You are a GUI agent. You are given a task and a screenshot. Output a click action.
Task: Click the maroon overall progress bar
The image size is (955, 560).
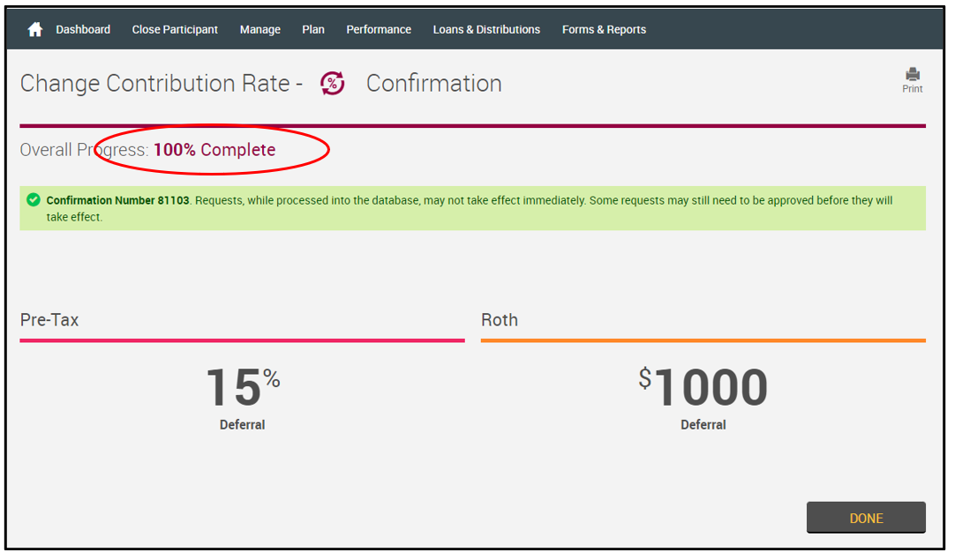click(472, 126)
